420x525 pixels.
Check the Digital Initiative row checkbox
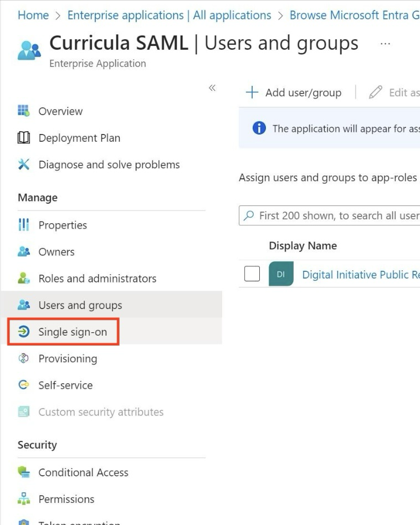(252, 274)
